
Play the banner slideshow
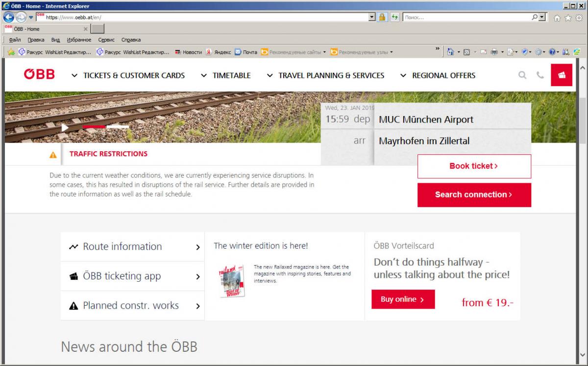65,127
